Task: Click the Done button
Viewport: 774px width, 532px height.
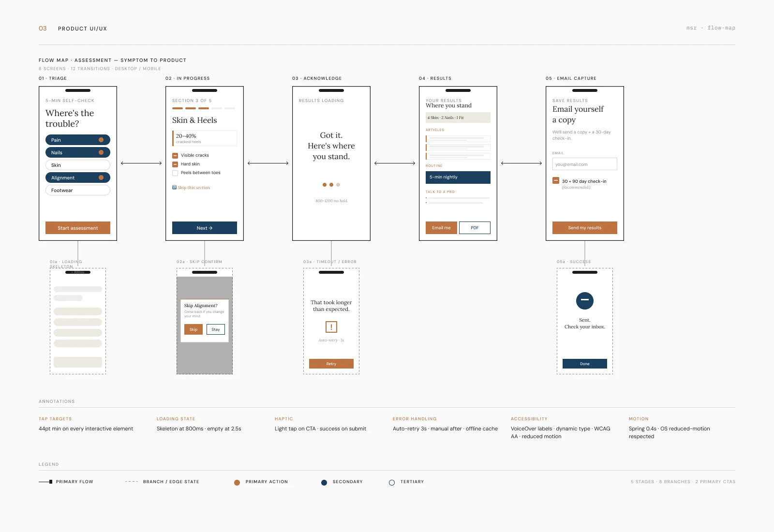Action: point(585,364)
